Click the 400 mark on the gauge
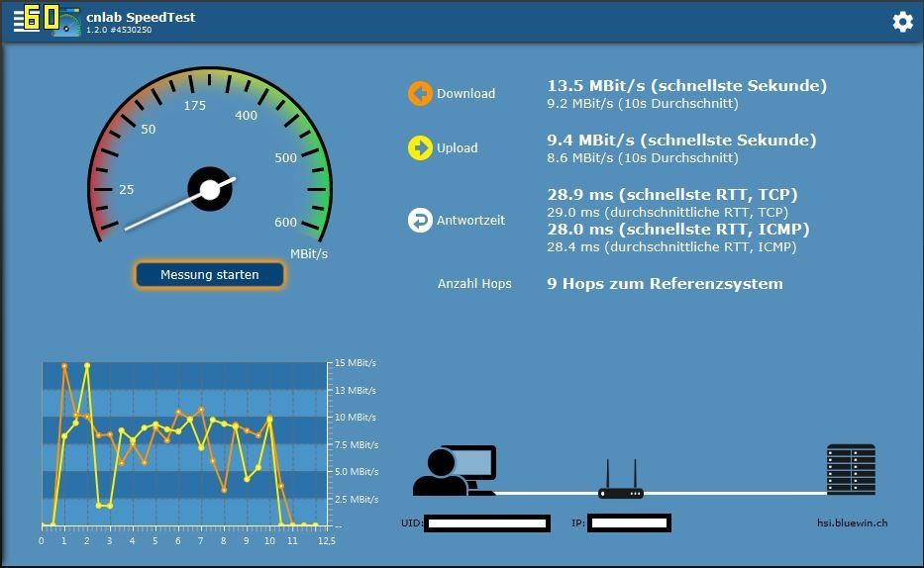Image resolution: width=924 pixels, height=568 pixels. [246, 116]
